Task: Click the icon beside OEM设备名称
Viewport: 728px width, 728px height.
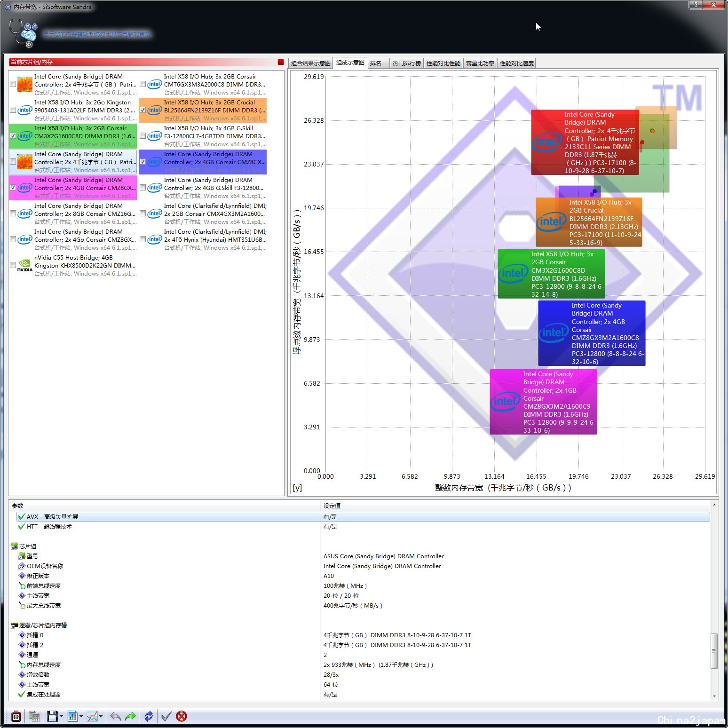Action: tap(22, 566)
